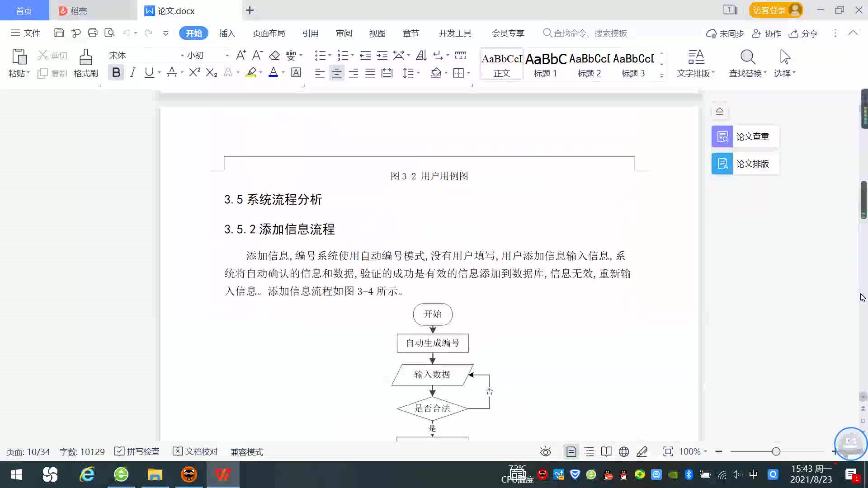868x488 pixels.
Task: Open the font size 小初 dropdown
Action: pyautogui.click(x=227, y=55)
